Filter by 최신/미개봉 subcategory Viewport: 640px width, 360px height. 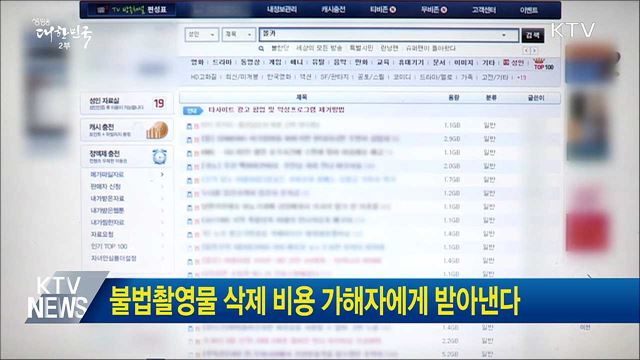(242, 77)
